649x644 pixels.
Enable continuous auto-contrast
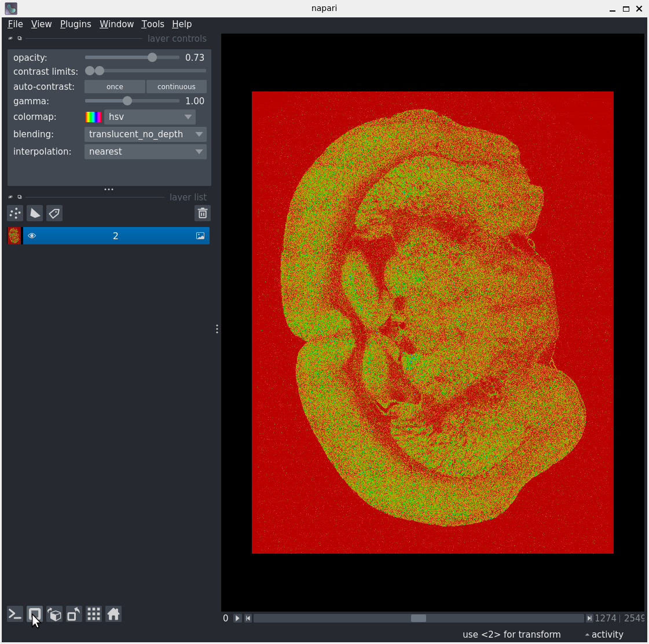point(176,87)
